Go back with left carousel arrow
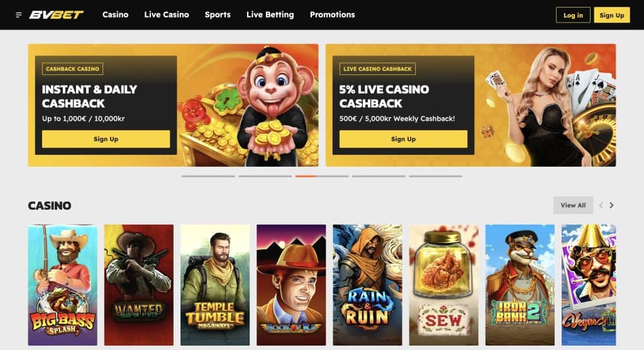The width and height of the screenshot is (644, 350). click(x=601, y=205)
